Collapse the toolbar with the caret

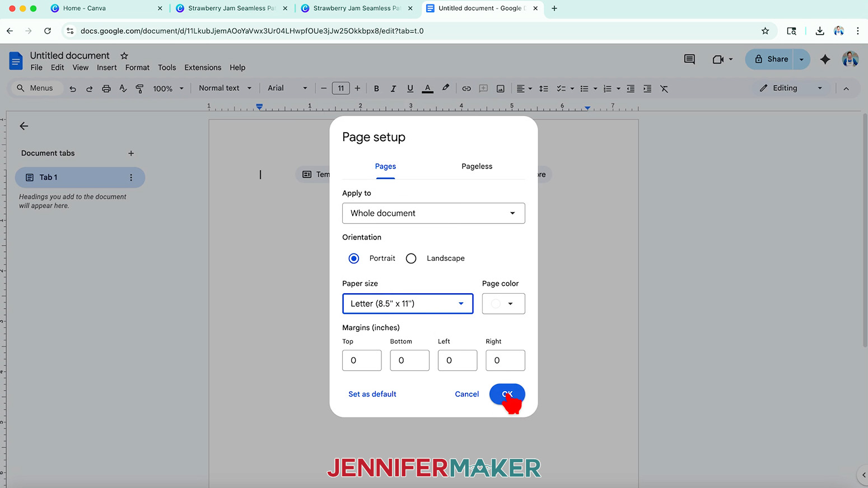[x=846, y=88]
